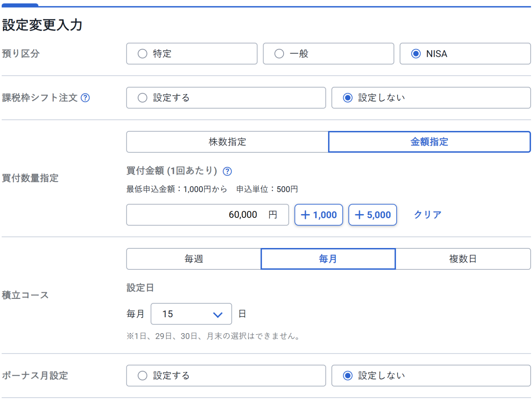Enable 課税枠シフト注文 with 設定する
The image size is (532, 399).
(x=226, y=98)
